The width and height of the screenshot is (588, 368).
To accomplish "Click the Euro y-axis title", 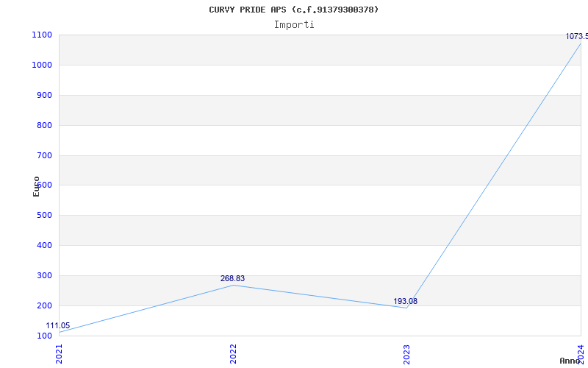I will (x=37, y=185).
